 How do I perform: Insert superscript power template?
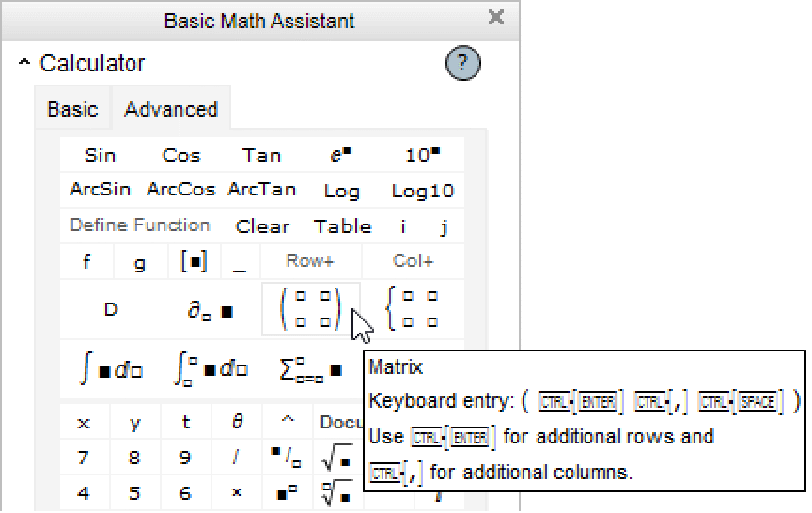click(287, 493)
